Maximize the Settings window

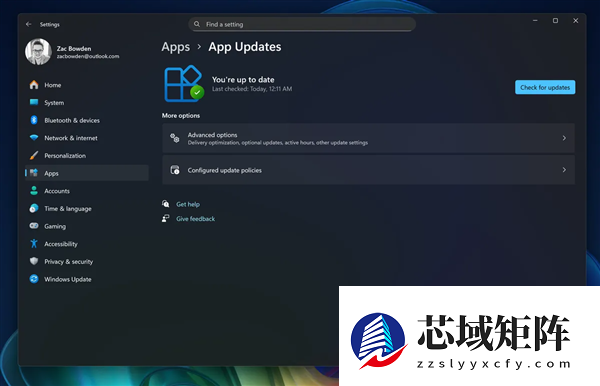[555, 21]
